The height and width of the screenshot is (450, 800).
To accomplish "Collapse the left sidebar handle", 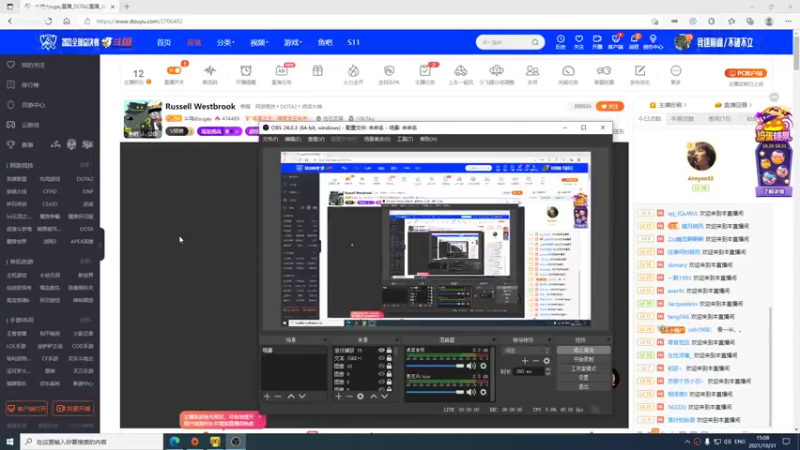I will click(x=101, y=244).
